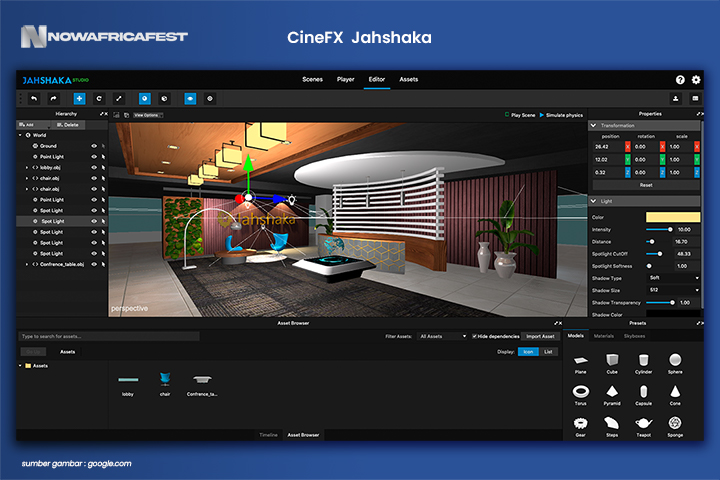Click Play Scene
The height and width of the screenshot is (480, 720).
520,115
